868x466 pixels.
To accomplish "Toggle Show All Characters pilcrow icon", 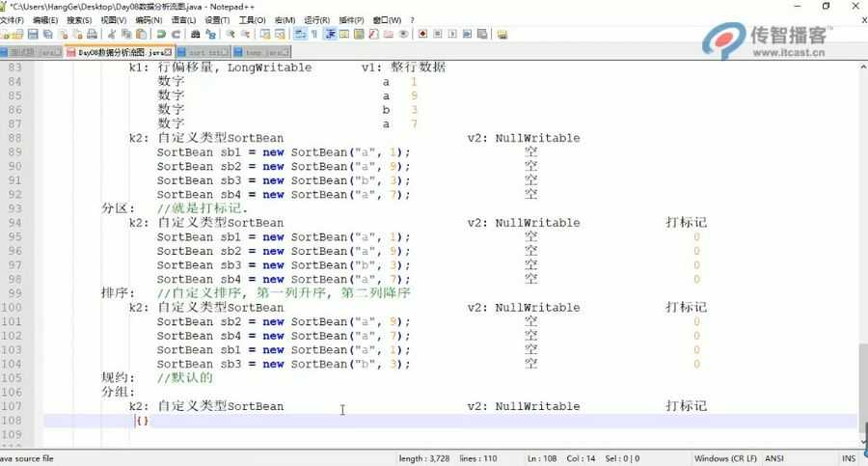I will [x=314, y=35].
